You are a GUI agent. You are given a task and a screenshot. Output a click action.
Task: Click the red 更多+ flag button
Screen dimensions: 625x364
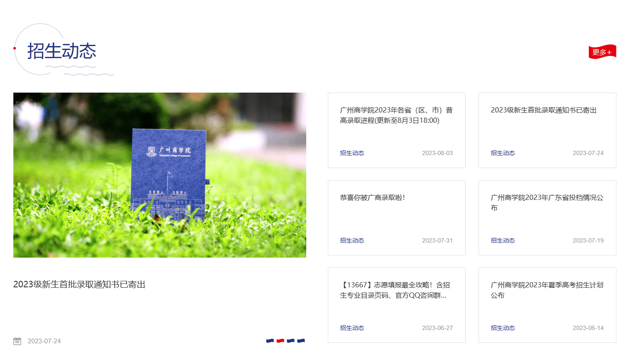coord(602,52)
